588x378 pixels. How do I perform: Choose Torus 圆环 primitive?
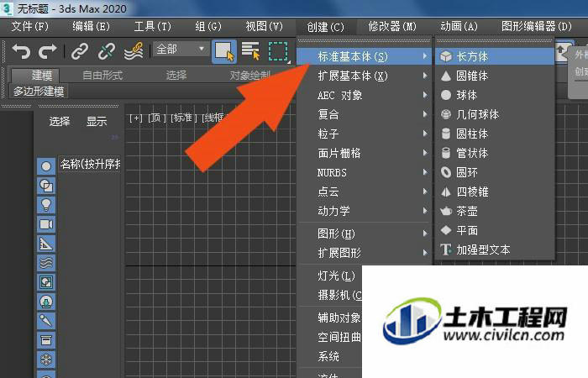coord(495,172)
